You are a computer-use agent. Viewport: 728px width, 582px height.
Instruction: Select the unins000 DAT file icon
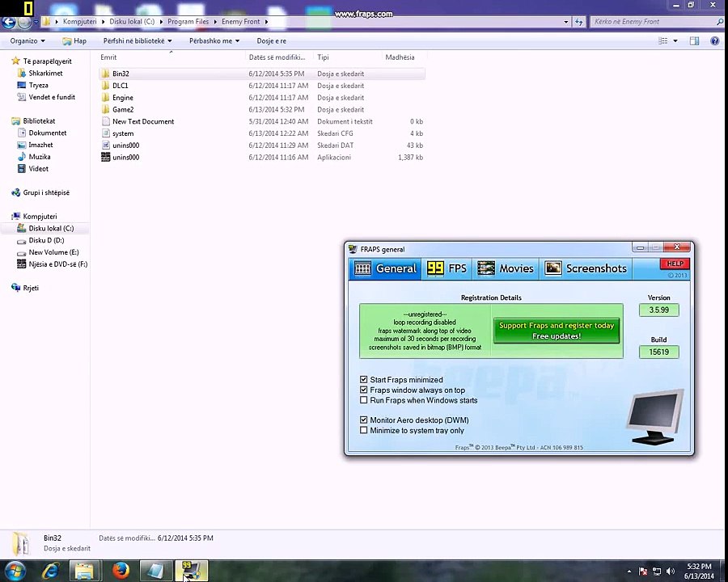[x=105, y=145]
